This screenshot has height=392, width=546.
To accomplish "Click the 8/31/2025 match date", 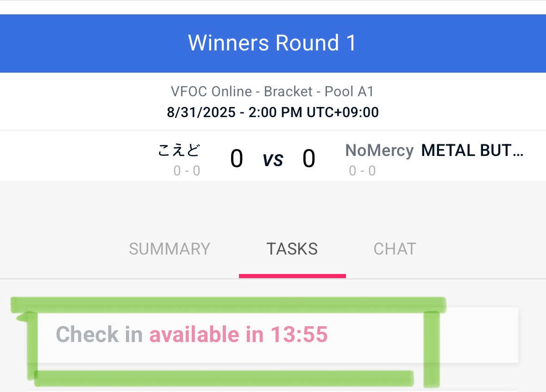I will [x=201, y=112].
